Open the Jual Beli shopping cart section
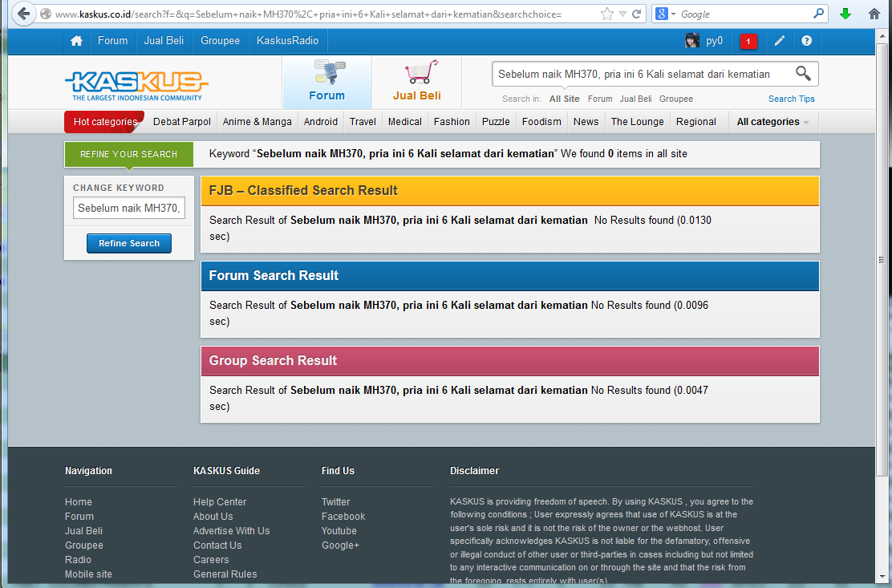The height and width of the screenshot is (588, 892). click(x=417, y=82)
